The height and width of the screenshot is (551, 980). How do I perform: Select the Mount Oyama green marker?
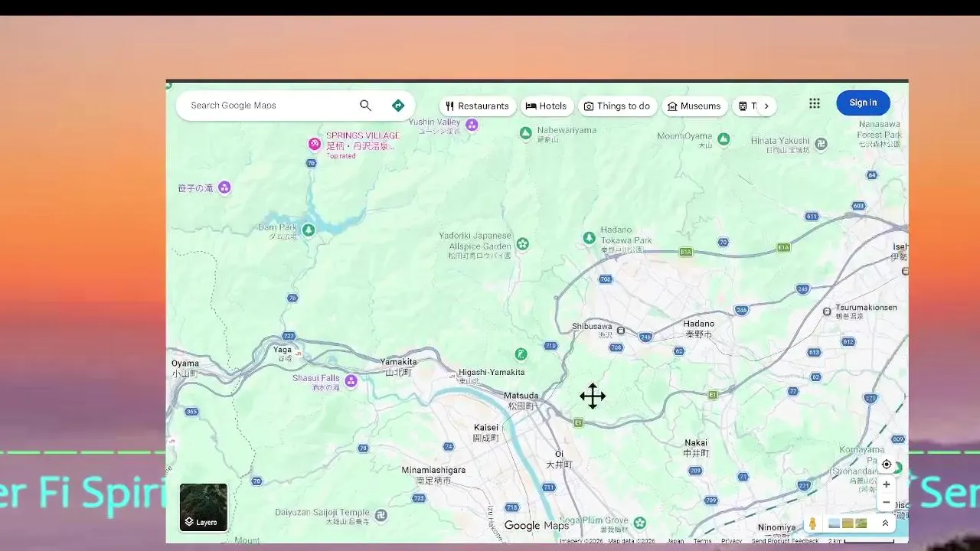724,139
